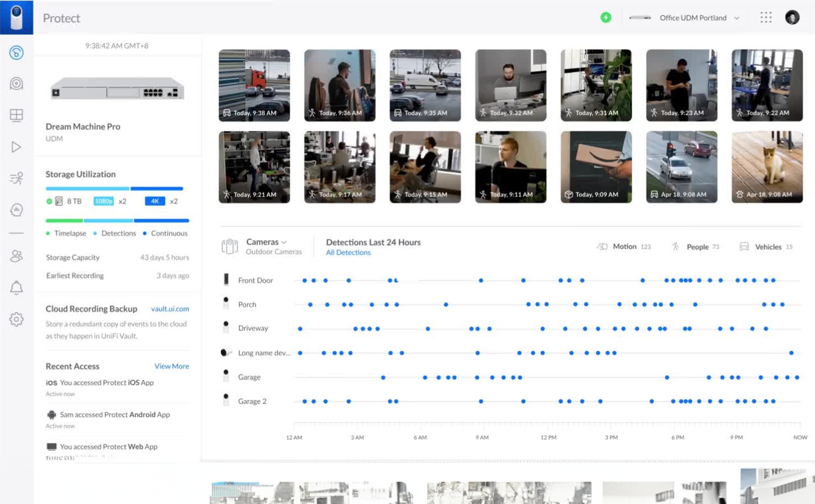The image size is (815, 504).
Task: Open the Today 9:32 AM thumbnail
Action: point(511,85)
